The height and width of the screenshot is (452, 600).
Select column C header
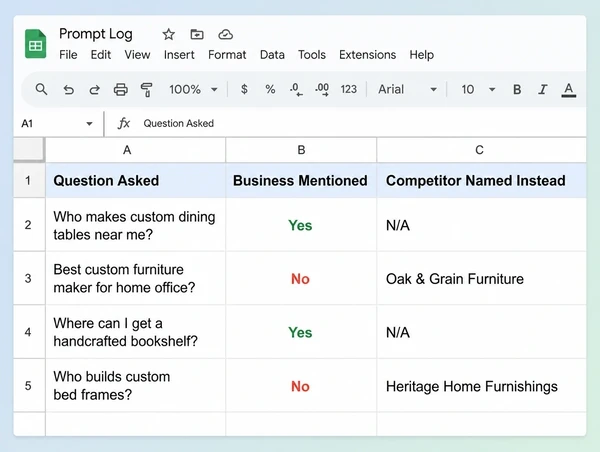[481, 150]
